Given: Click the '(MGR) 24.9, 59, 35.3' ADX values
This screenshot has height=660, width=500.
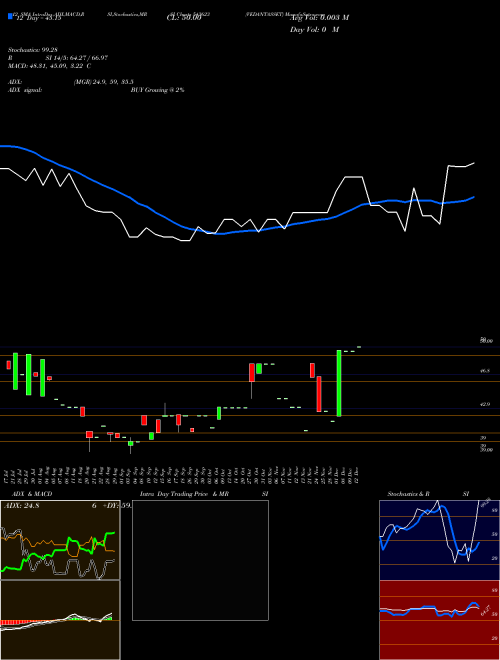Looking at the screenshot, I should click(104, 82).
